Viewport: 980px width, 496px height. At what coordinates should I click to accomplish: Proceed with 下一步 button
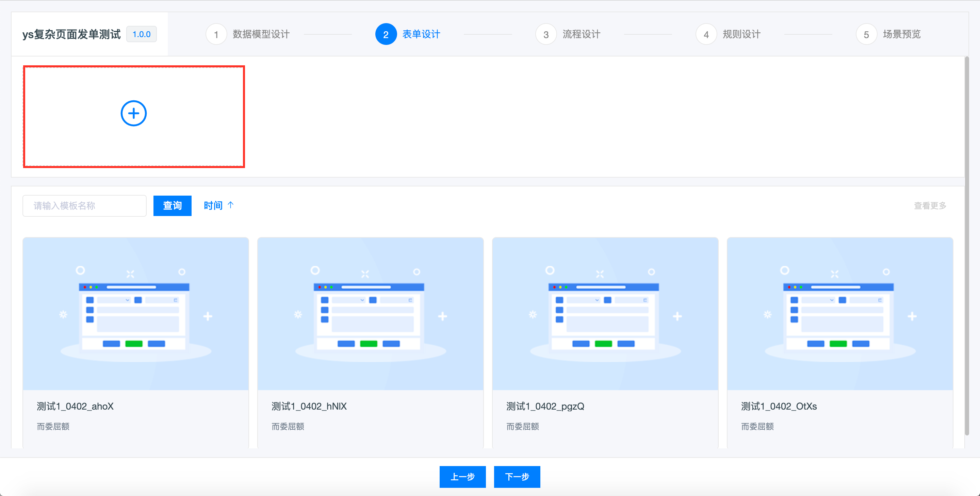pyautogui.click(x=517, y=477)
